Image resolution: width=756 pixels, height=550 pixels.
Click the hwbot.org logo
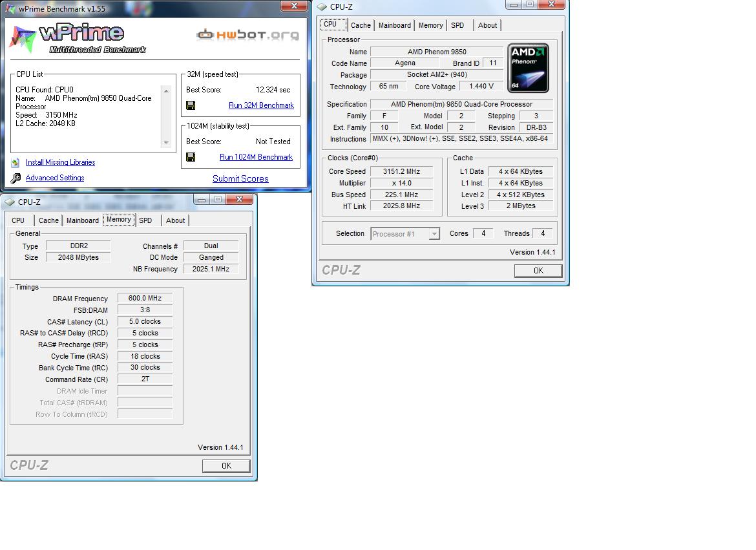[x=248, y=35]
